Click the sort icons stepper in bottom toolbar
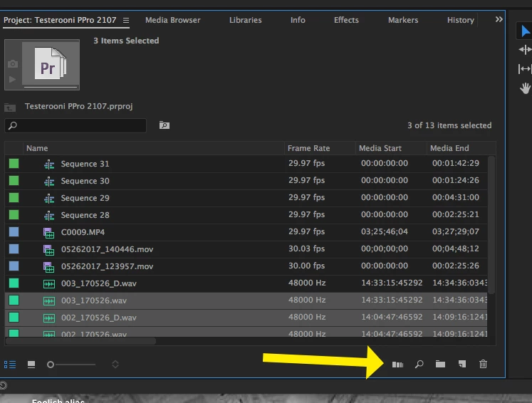This screenshot has width=532, height=403. (x=115, y=365)
